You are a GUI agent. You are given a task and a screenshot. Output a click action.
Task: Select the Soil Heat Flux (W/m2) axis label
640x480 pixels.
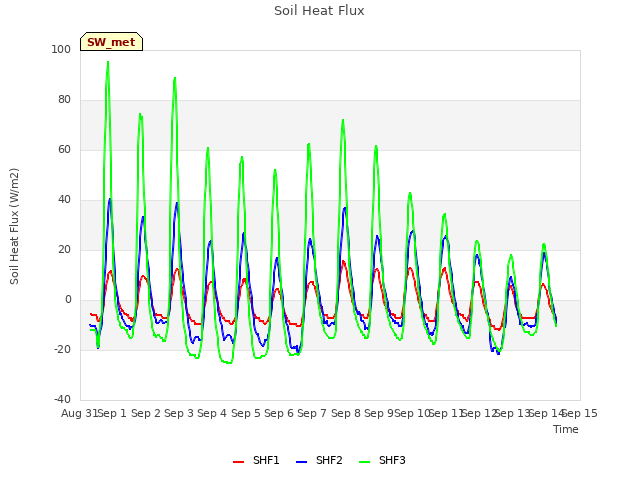click(14, 226)
